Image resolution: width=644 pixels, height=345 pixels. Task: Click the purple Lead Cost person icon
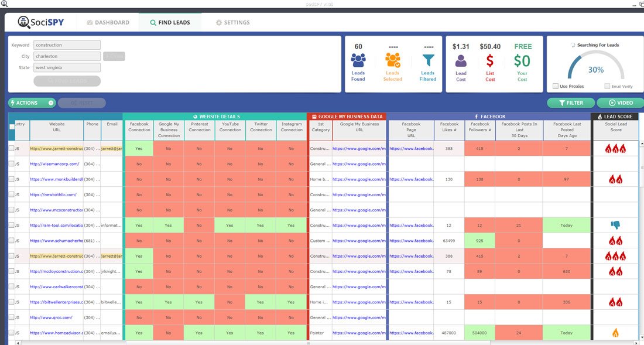click(461, 60)
